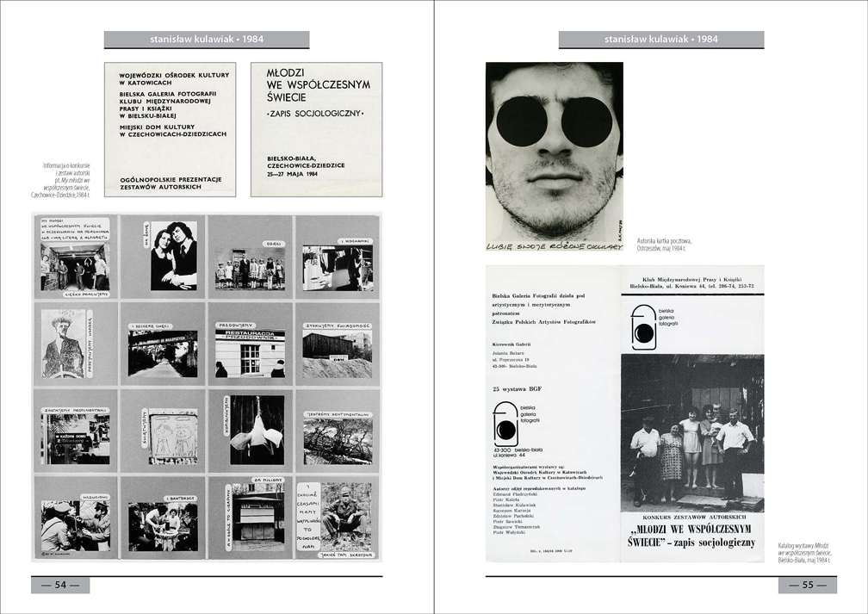
Task: Click the 'RESTAURACJA PRZODOWNIK' photo in grid
Action: [x=250, y=353]
